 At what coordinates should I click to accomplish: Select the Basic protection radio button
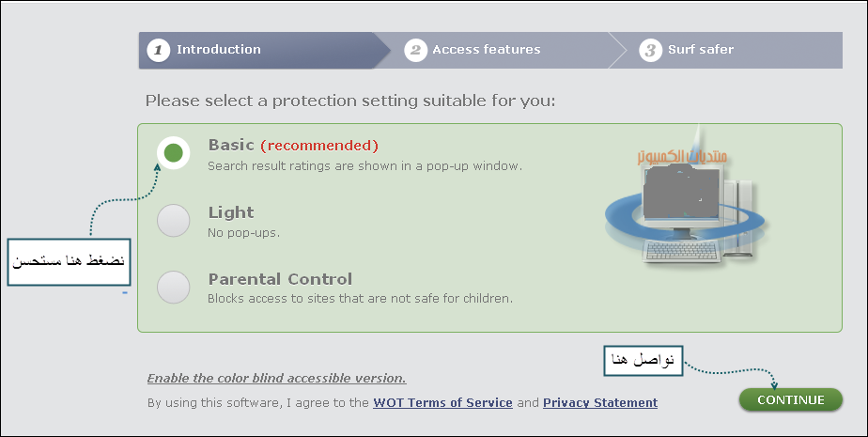[173, 153]
